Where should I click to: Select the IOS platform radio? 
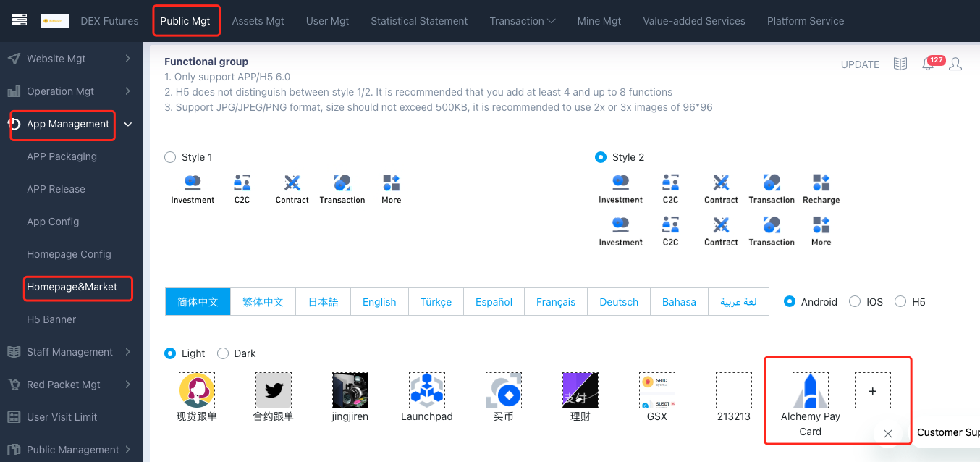pos(855,301)
